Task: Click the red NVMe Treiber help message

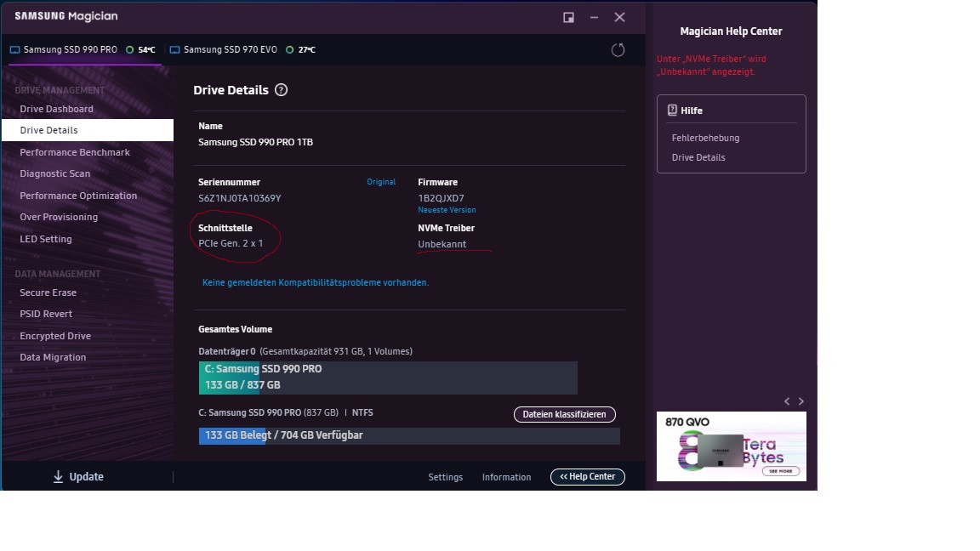Action: [711, 65]
